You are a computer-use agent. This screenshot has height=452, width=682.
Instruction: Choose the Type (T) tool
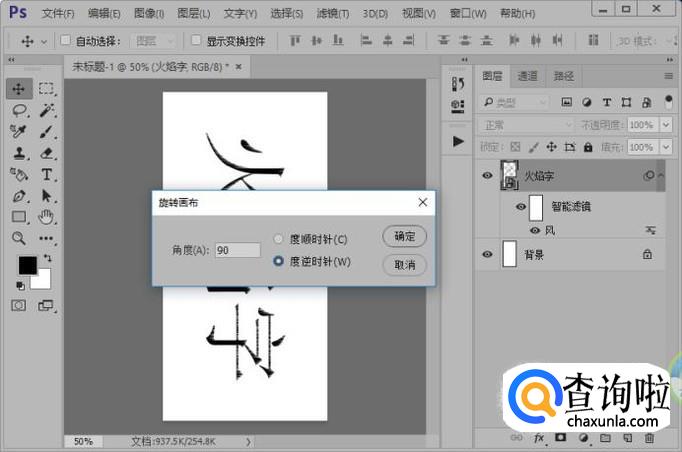point(46,174)
